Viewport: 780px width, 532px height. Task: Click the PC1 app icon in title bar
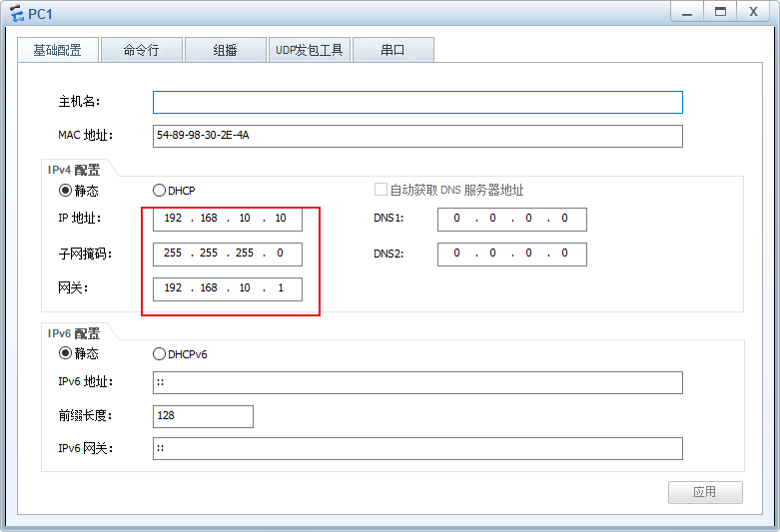(16, 13)
